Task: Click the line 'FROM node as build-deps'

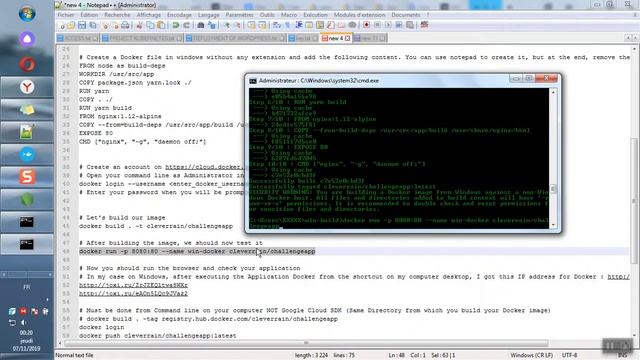Action: click(x=122, y=66)
